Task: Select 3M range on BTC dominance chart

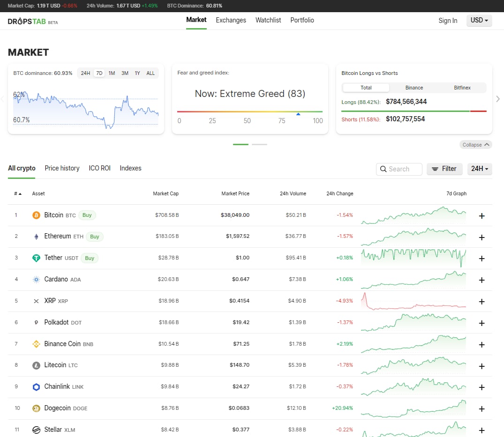Action: click(125, 73)
